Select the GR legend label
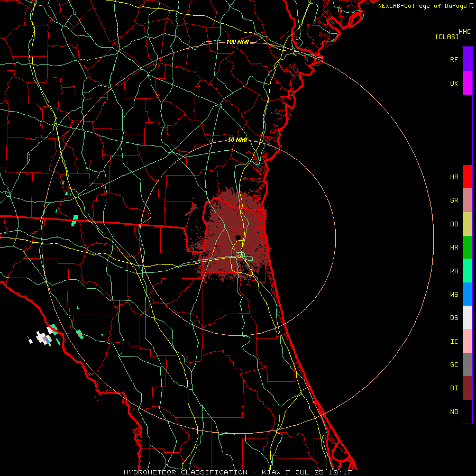The width and height of the screenshot is (476, 476). tap(454, 200)
